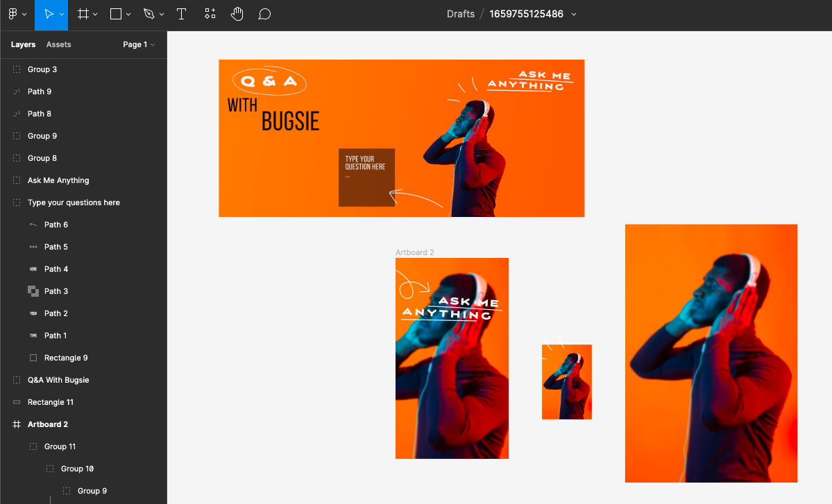Expand the shape tools dropdown
Viewport: 832px width, 504px height.
tap(127, 14)
